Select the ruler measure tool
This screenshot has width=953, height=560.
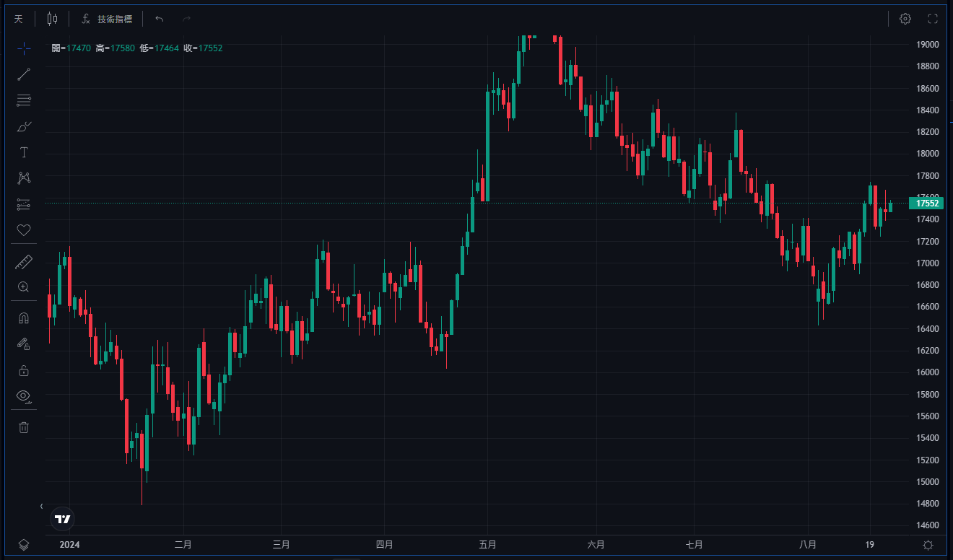pyautogui.click(x=24, y=262)
